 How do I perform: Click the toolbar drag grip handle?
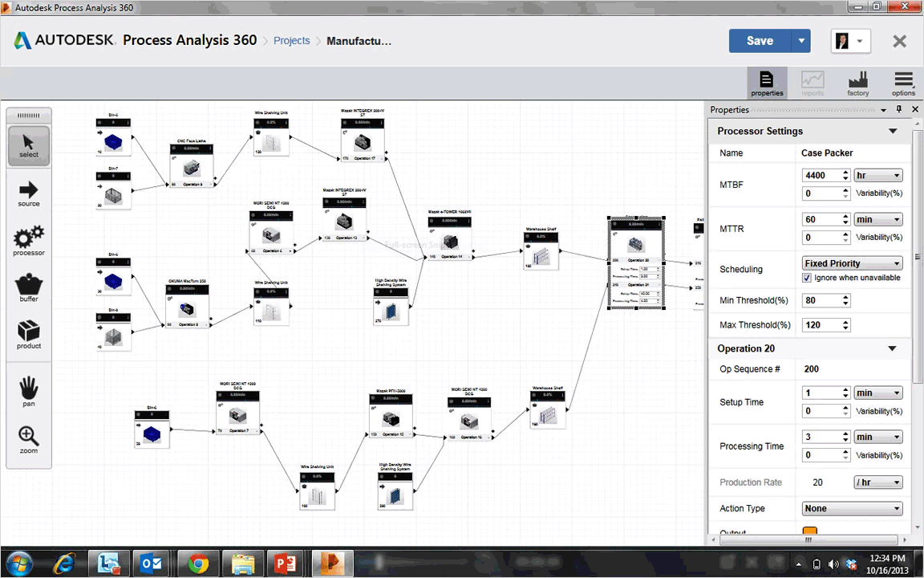[28, 116]
